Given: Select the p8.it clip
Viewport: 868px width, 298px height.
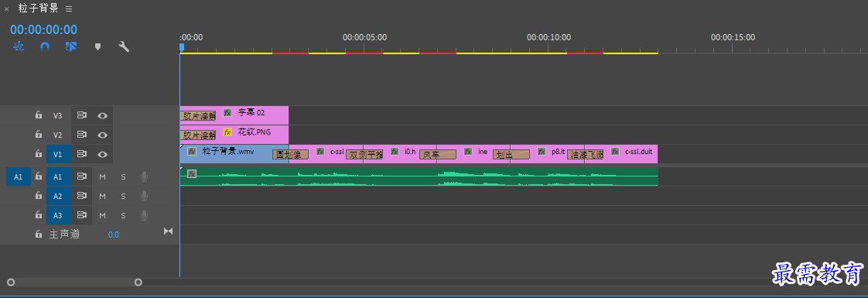Looking at the screenshot, I should click(548, 154).
